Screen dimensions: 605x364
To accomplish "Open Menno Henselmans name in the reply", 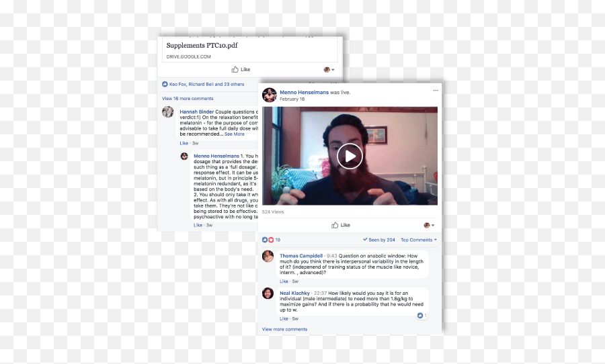I will pyautogui.click(x=216, y=156).
